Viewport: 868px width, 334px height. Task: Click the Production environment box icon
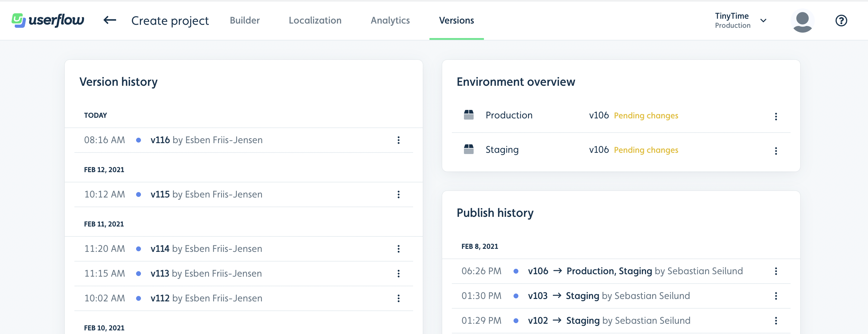pos(468,115)
